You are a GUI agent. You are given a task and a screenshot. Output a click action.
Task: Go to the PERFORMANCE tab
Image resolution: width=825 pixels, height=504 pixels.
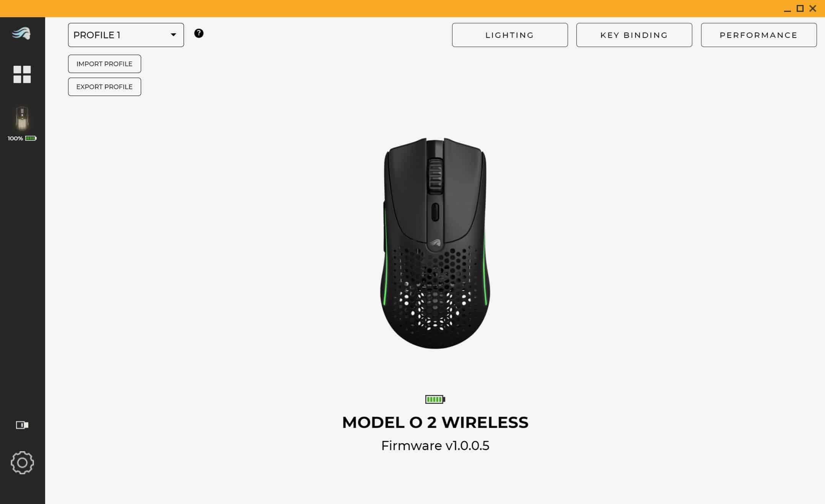coord(759,35)
